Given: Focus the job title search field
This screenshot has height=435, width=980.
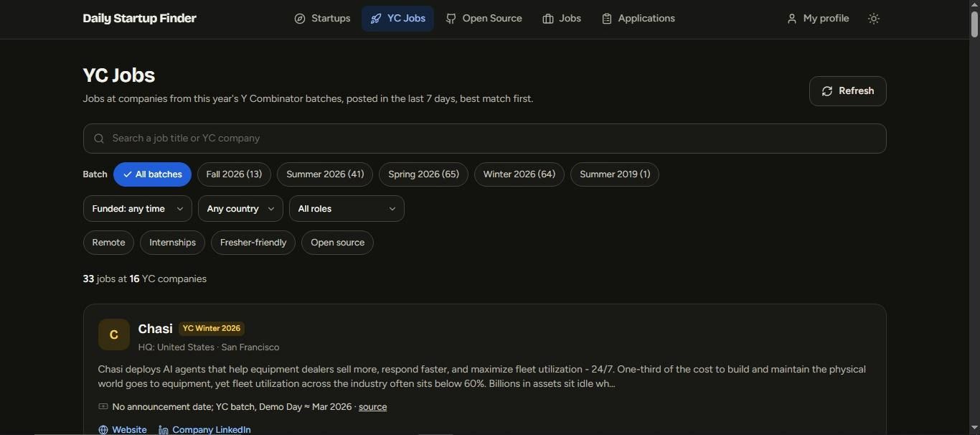Looking at the screenshot, I should [x=484, y=139].
